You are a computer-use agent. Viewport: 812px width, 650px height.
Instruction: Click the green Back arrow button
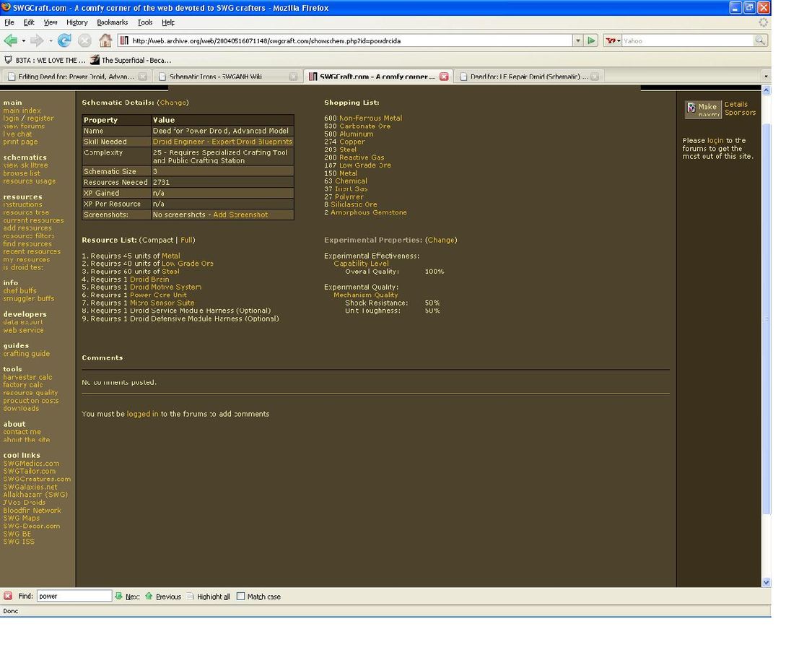point(10,40)
